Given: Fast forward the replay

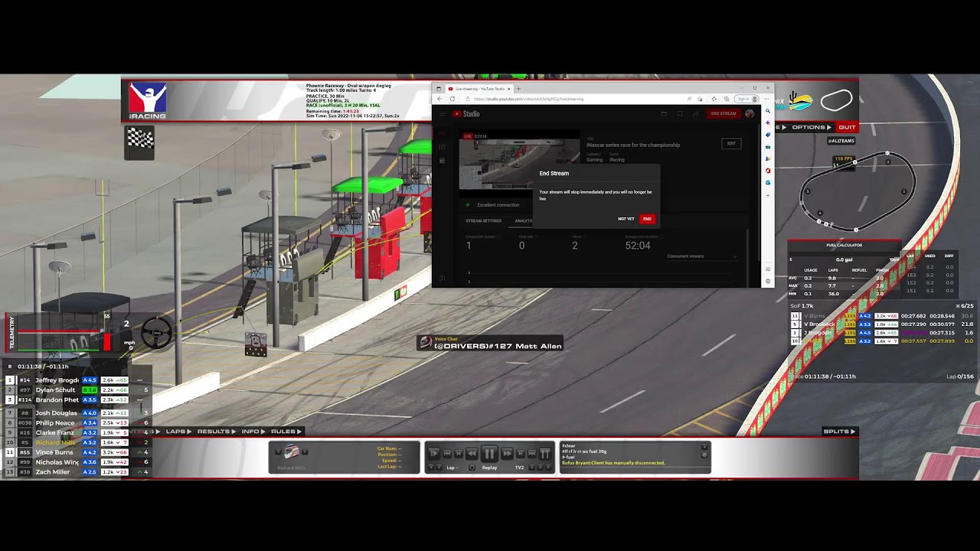Looking at the screenshot, I should [507, 453].
